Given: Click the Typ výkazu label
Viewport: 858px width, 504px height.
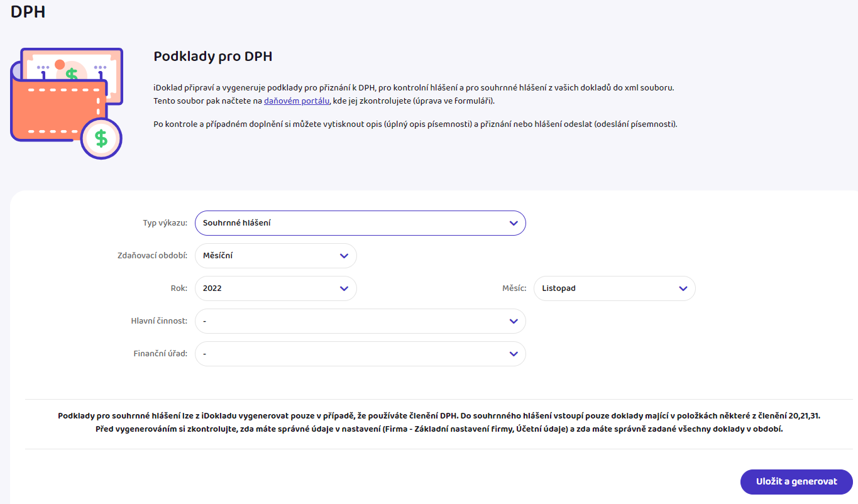Looking at the screenshot, I should coord(165,223).
